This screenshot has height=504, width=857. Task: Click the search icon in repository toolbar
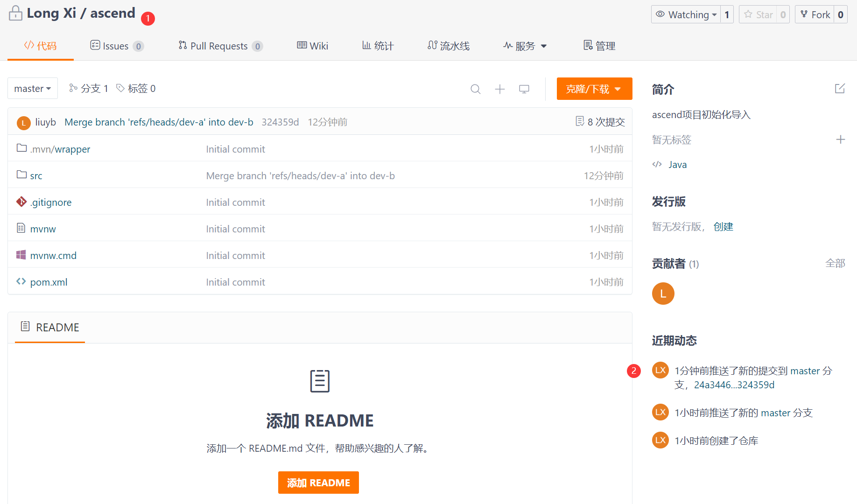475,89
